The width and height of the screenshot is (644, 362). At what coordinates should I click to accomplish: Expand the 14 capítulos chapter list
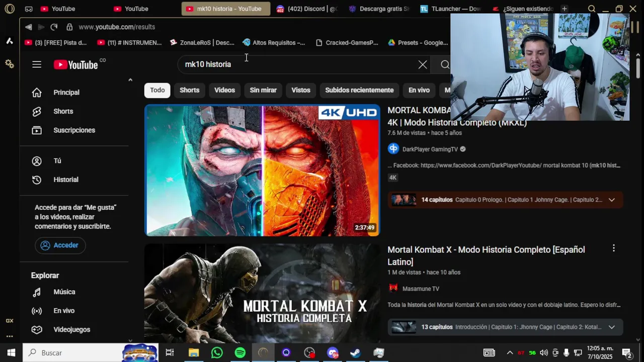[611, 200]
